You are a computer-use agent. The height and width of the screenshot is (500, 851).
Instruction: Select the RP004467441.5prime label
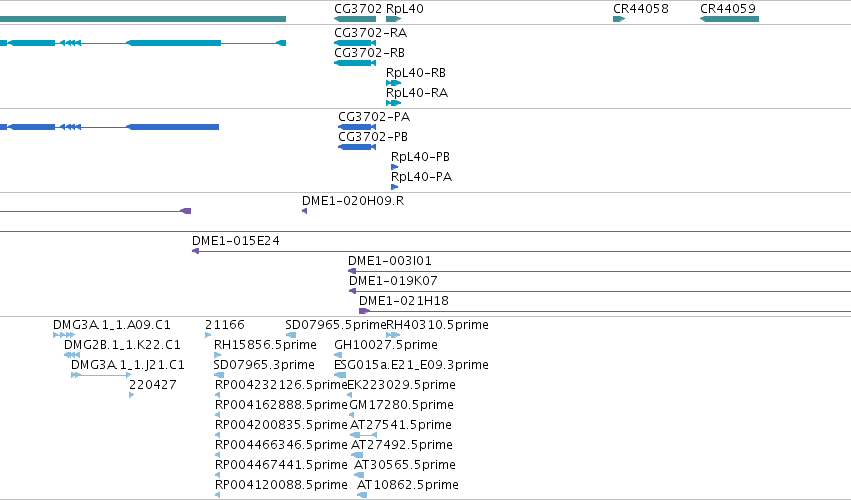tap(281, 465)
